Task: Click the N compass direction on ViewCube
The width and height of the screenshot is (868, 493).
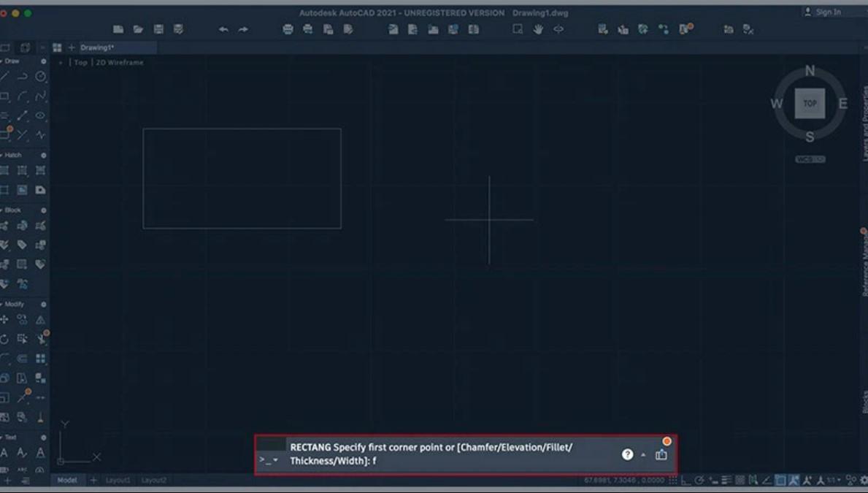Action: pos(810,71)
